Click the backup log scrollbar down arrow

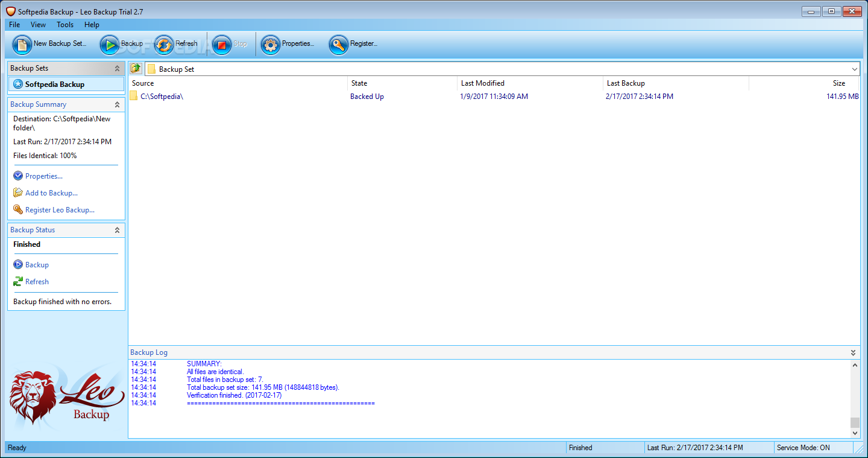point(855,433)
